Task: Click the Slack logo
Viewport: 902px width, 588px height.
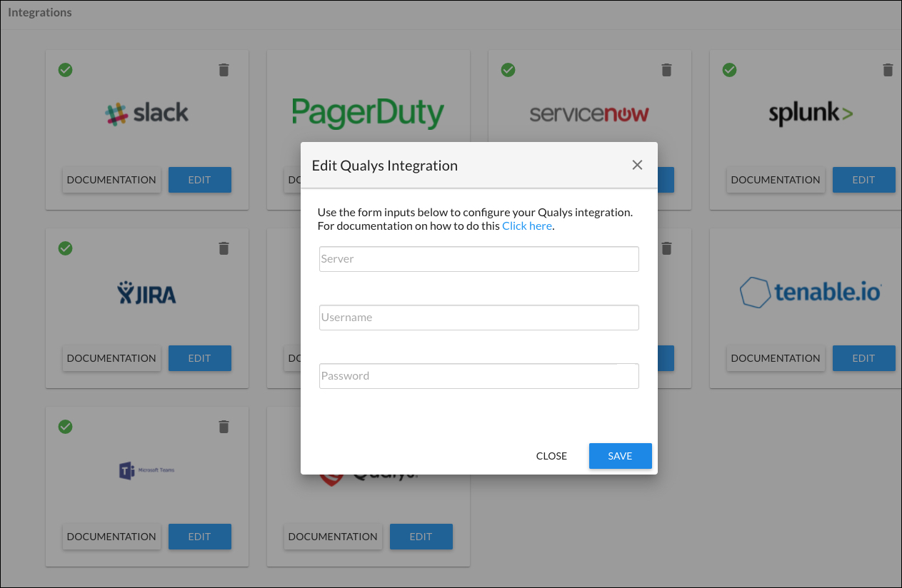Action: [x=146, y=113]
